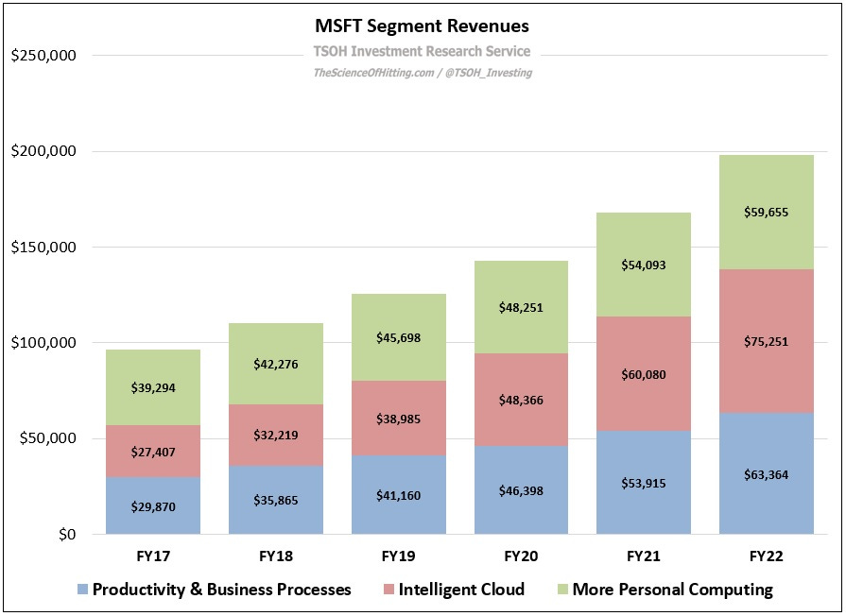
Task: Click the $60,080 data value in FY21
Action: [x=643, y=375]
